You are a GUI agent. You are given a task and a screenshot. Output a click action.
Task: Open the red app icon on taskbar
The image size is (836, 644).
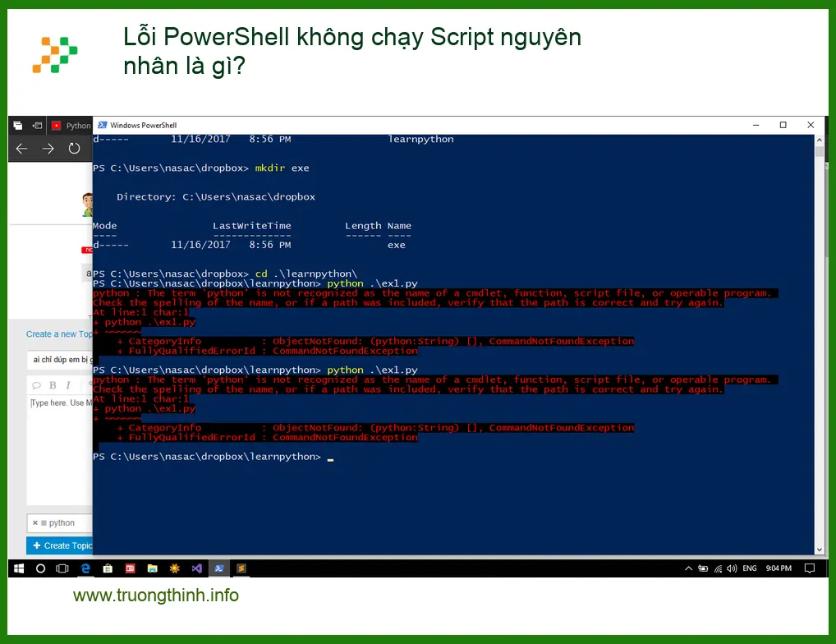[x=130, y=568]
